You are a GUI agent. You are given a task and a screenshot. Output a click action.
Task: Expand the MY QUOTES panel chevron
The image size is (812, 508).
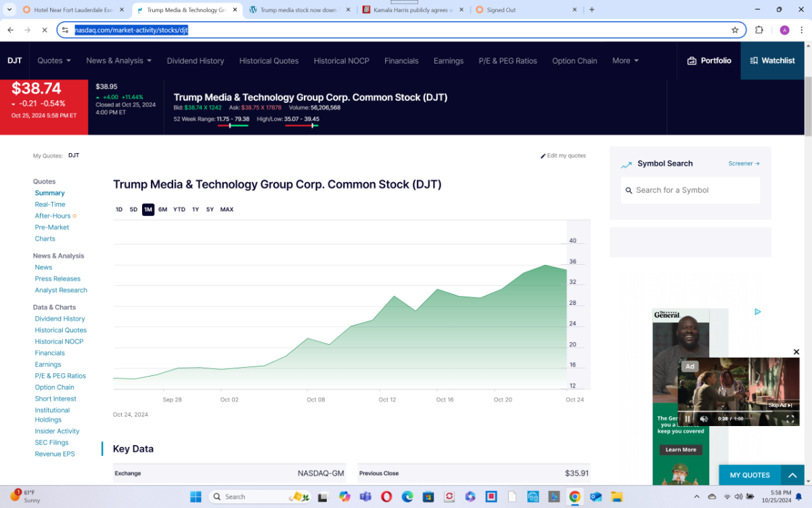pos(792,475)
